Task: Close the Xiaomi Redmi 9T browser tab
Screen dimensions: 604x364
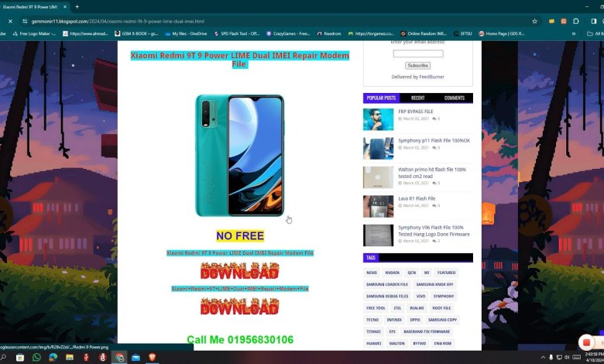Action: coord(65,6)
